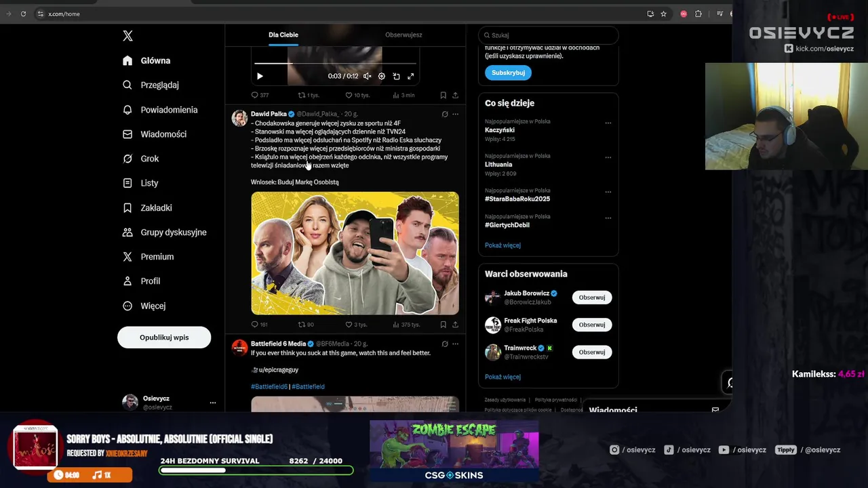Open options for #GiertychDebil trend
The width and height of the screenshot is (868, 488).
pyautogui.click(x=608, y=218)
